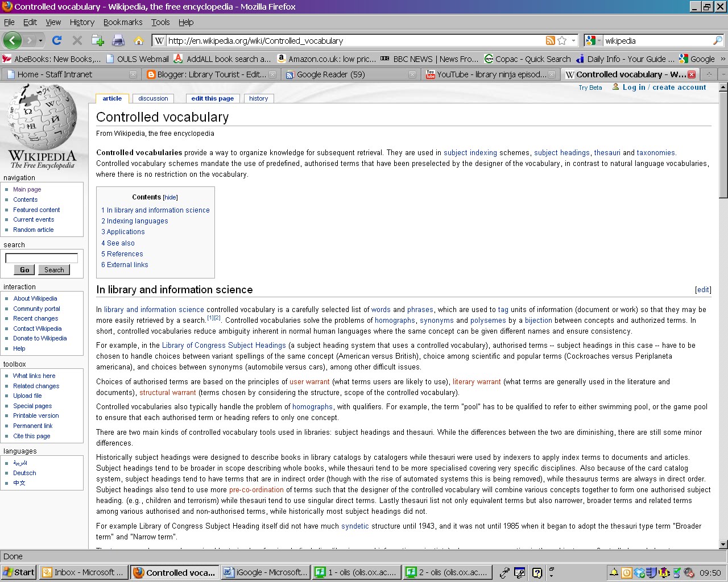
Task: Follow the Library of Congress Subject Headings link
Action: click(x=224, y=346)
